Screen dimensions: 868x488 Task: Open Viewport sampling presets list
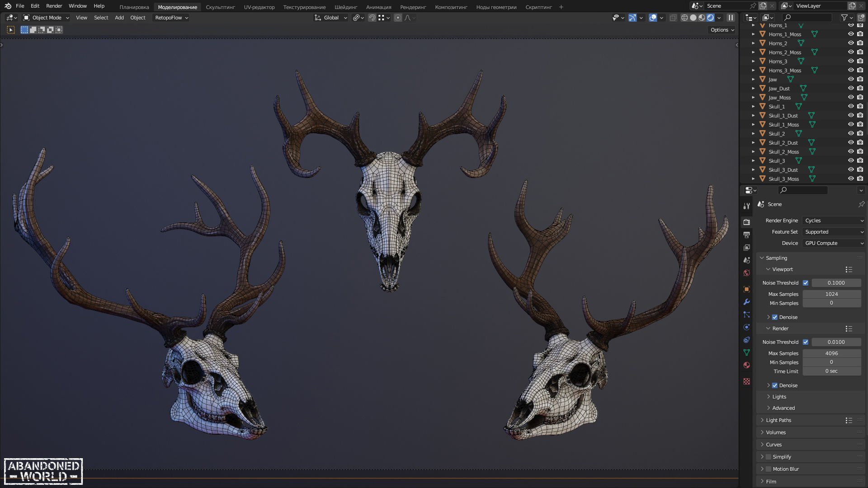pos(849,269)
